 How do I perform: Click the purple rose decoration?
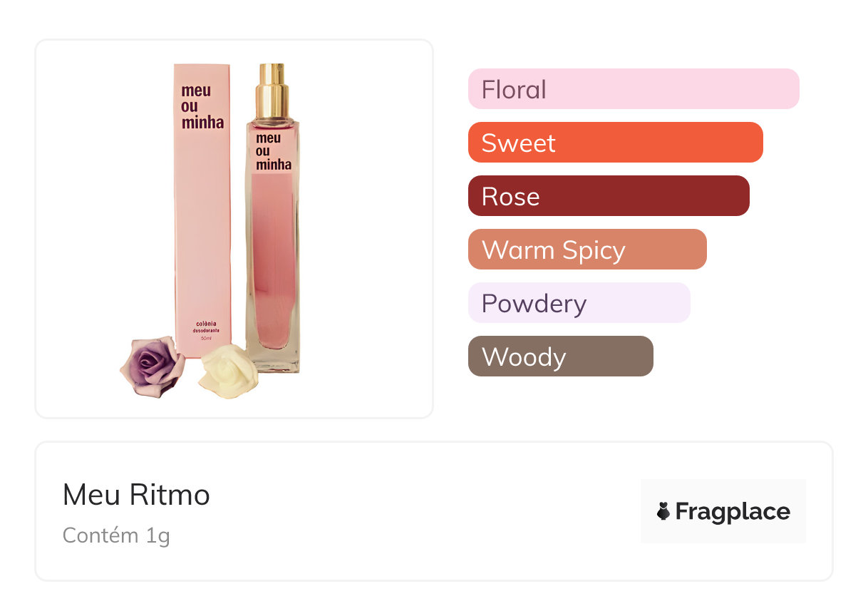[152, 366]
